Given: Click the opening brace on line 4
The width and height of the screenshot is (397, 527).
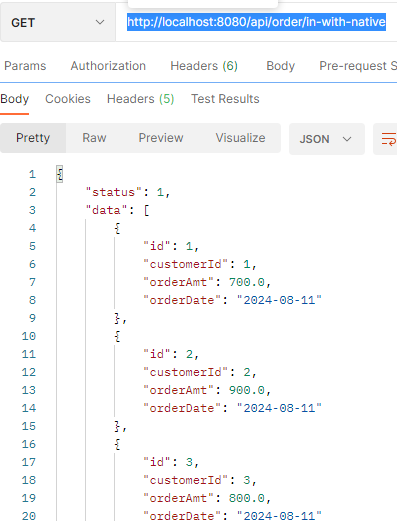Looking at the screenshot, I should coord(117,229).
